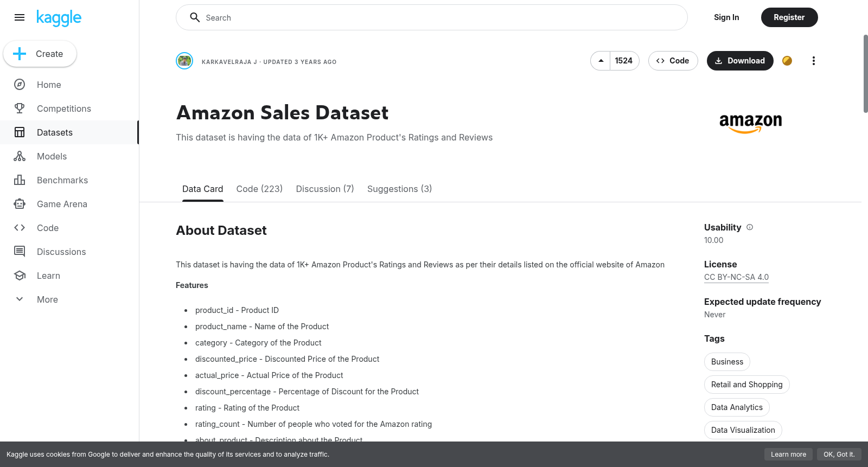Open Competitions via the trophy icon

pos(20,108)
